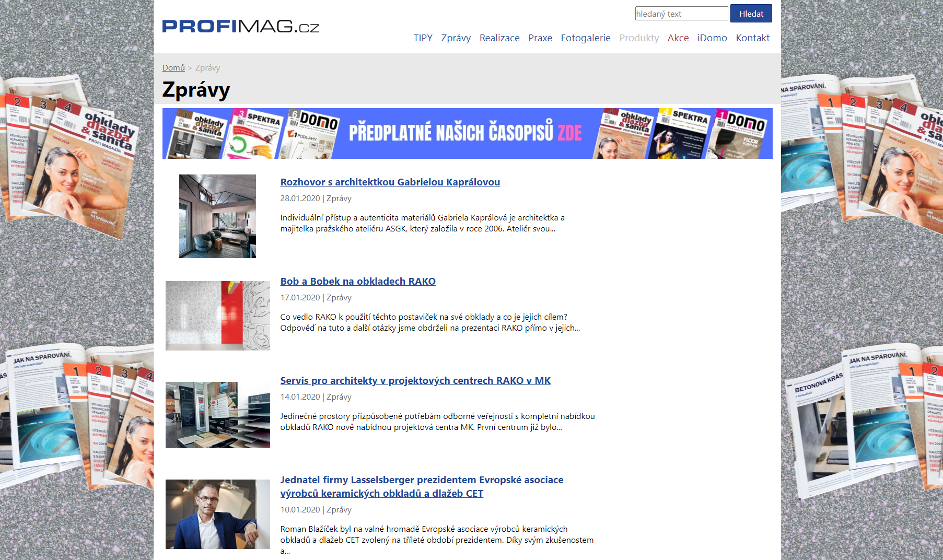This screenshot has height=560, width=943.
Task: Click the search text input field
Action: [x=681, y=14]
